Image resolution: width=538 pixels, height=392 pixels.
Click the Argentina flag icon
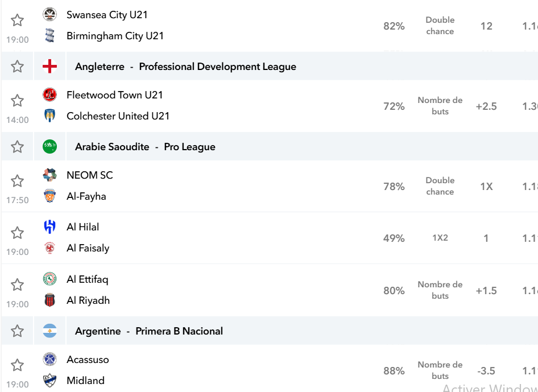tap(49, 331)
